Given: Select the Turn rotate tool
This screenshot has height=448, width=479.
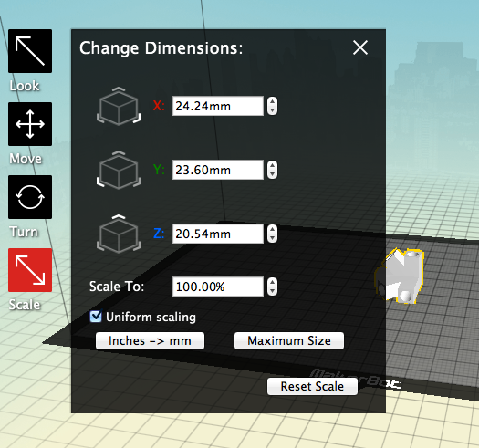Looking at the screenshot, I should click(30, 197).
